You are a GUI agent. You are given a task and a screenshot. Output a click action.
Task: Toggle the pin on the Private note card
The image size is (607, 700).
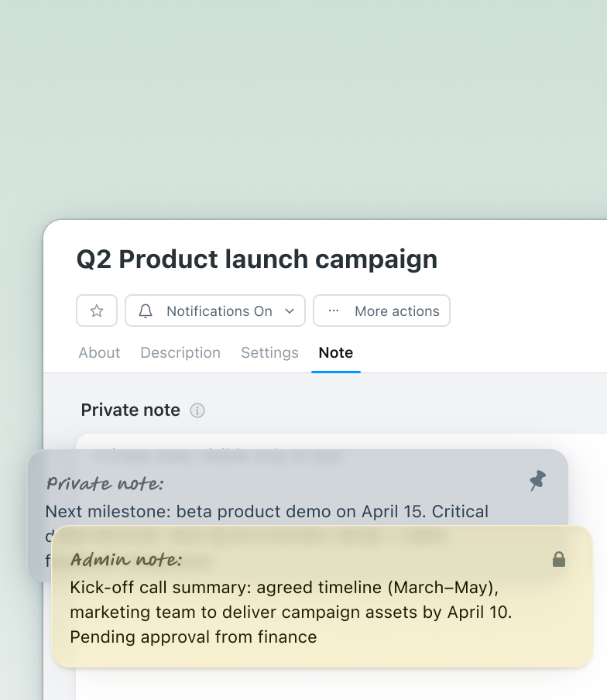pos(537,481)
